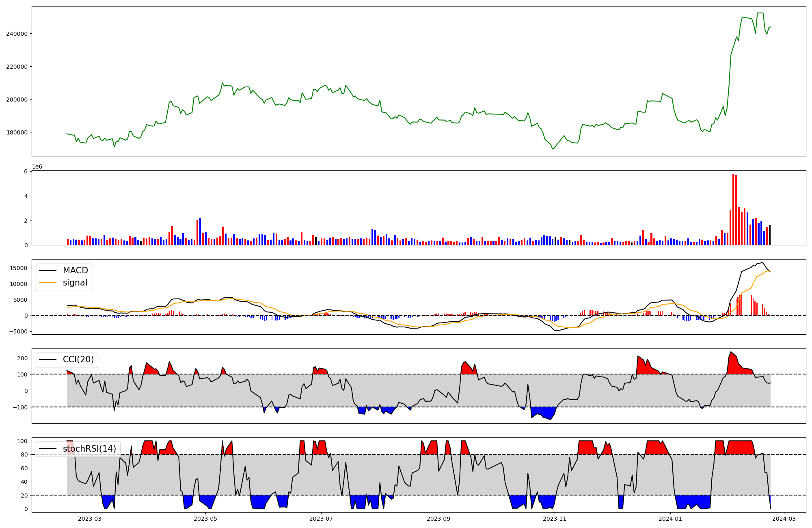
Task: Select the 2023-07 date tick label
Action: coord(321,519)
